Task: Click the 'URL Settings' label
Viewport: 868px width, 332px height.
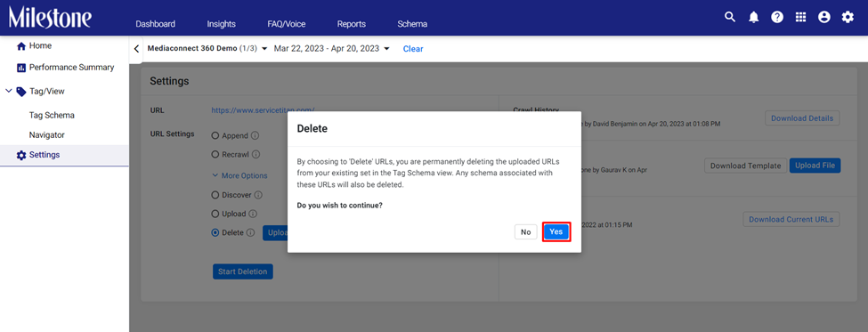Action: 172,134
